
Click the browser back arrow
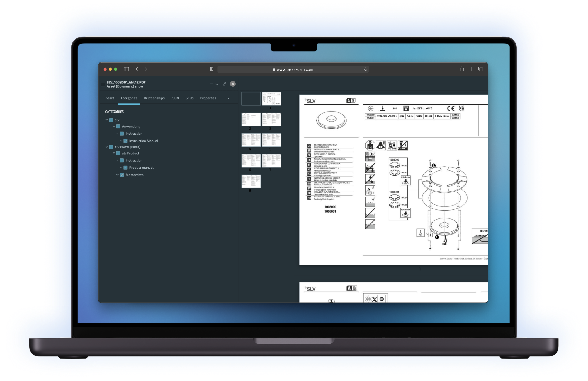[137, 69]
